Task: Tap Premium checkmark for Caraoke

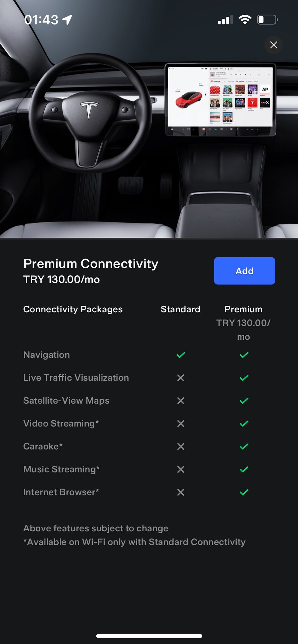Action: pyautogui.click(x=244, y=447)
